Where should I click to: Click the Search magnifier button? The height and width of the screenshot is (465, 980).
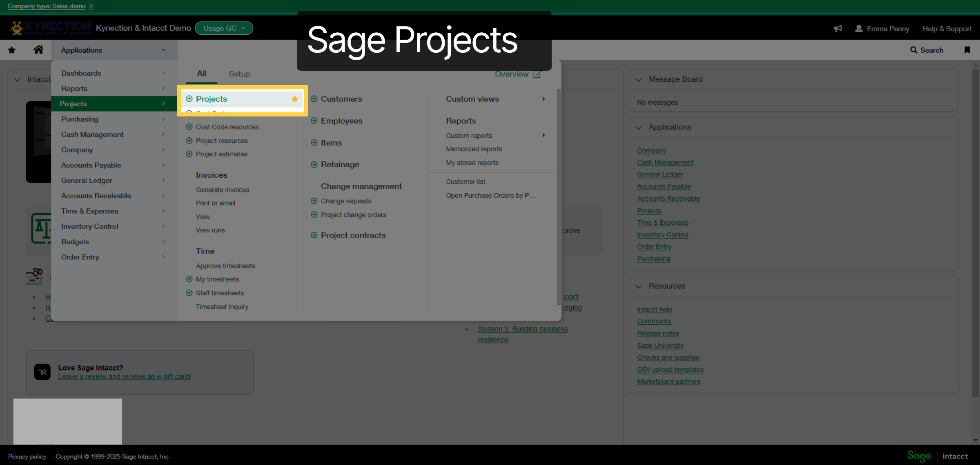click(927, 50)
